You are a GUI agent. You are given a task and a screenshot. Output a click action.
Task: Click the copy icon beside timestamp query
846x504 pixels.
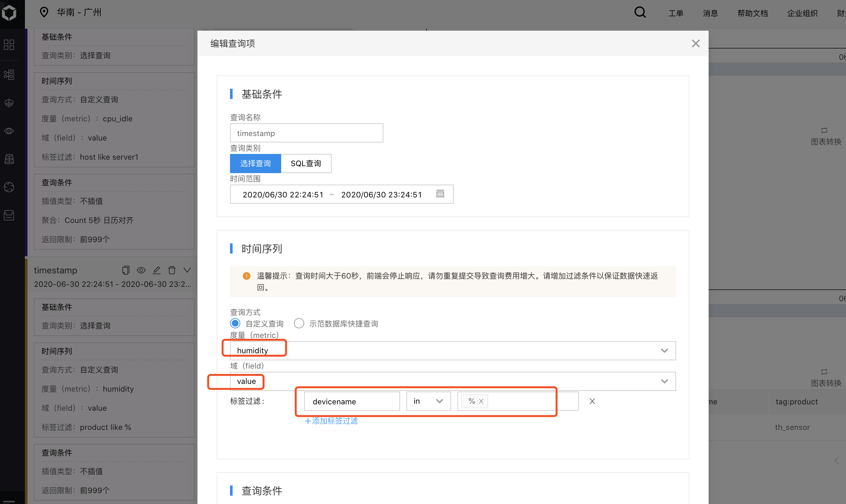point(126,270)
